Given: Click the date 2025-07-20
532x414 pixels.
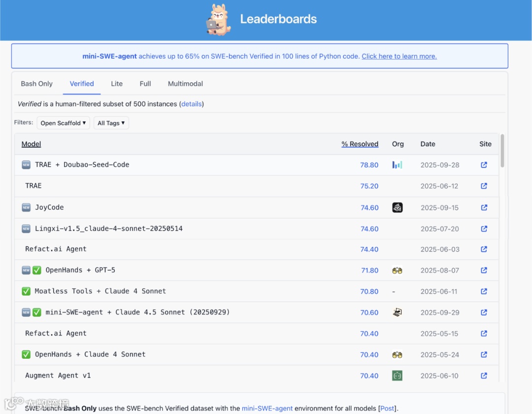Looking at the screenshot, I should pos(440,229).
